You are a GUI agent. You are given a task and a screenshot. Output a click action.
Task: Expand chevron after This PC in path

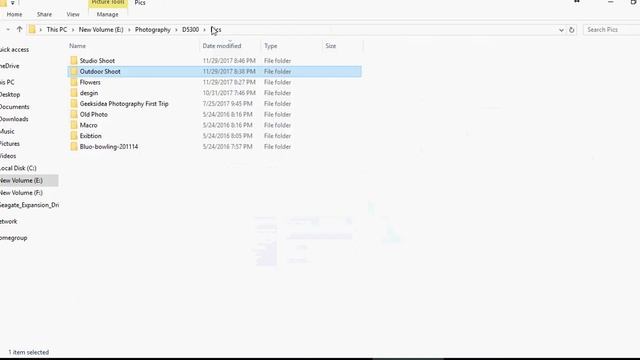click(73, 30)
